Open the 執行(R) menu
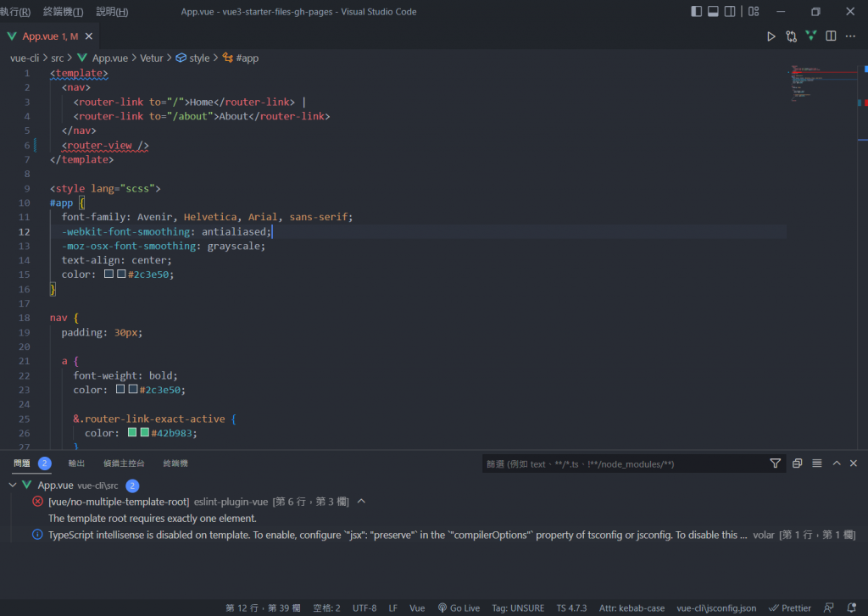Image resolution: width=868 pixels, height=616 pixels. [15, 12]
